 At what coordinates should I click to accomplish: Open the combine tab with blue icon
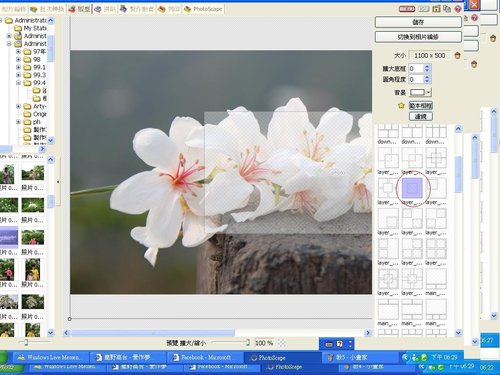105,9
